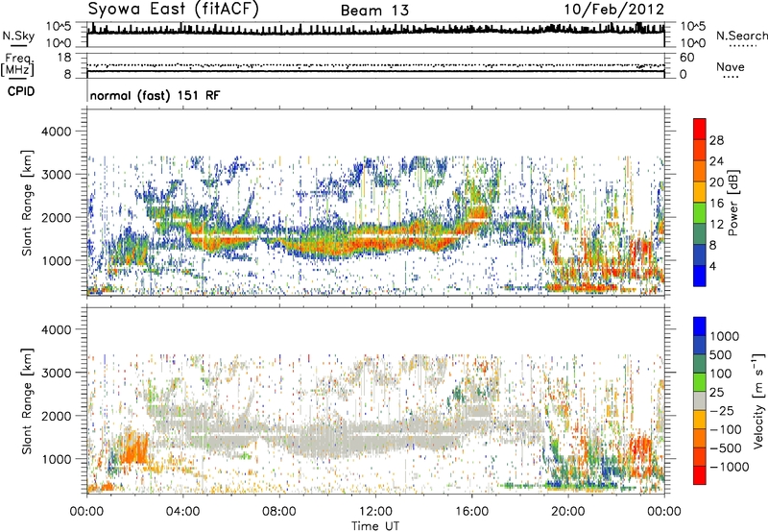768x532 pixels.
Task: Click the '60' tick on the Nave axis
Action: (686, 58)
